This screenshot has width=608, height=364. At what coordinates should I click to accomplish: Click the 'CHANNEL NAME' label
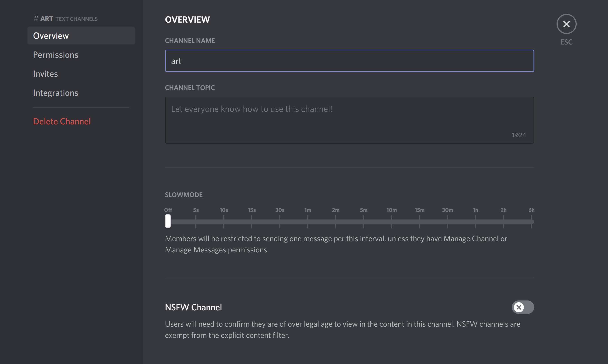pos(190,41)
